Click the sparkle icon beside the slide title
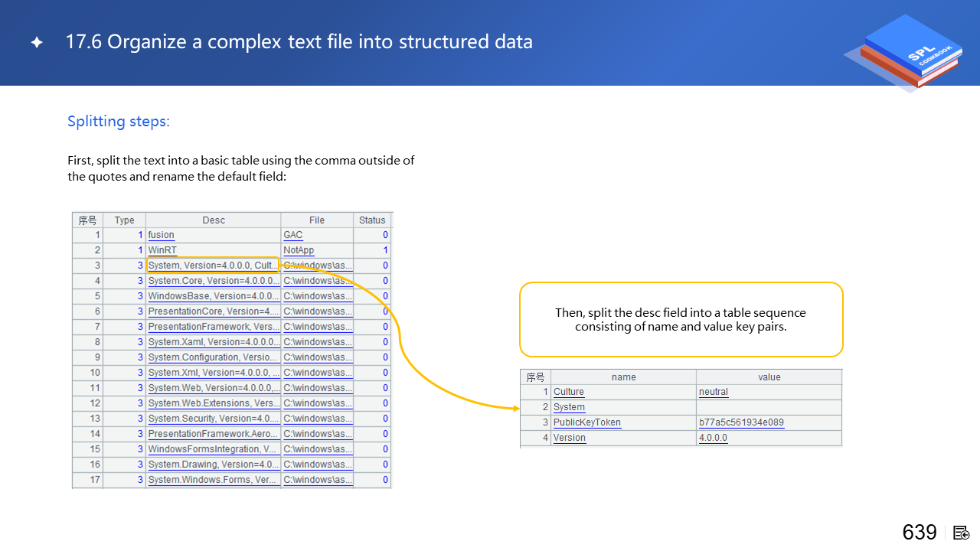Screen dimensions: 980x551 tap(36, 43)
